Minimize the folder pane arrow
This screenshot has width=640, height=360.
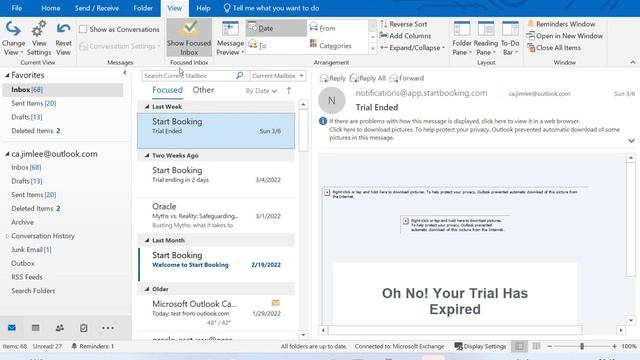click(124, 73)
